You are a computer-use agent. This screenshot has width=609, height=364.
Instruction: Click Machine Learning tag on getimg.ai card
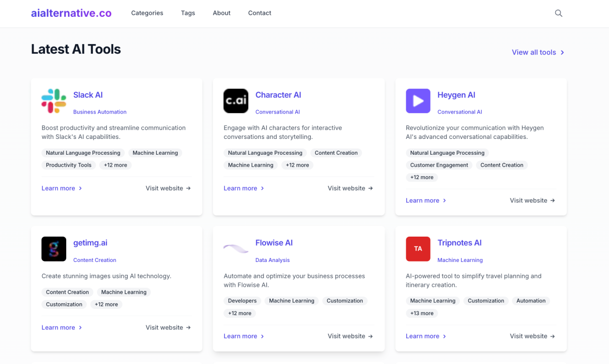click(124, 292)
